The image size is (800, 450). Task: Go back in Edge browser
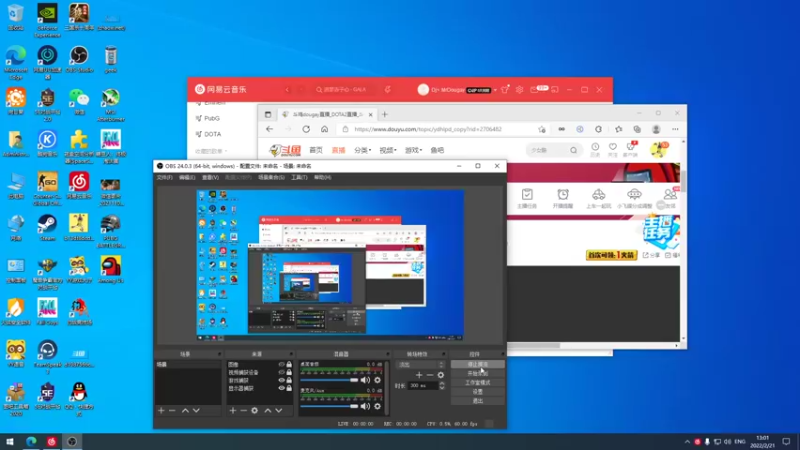pyautogui.click(x=269, y=129)
